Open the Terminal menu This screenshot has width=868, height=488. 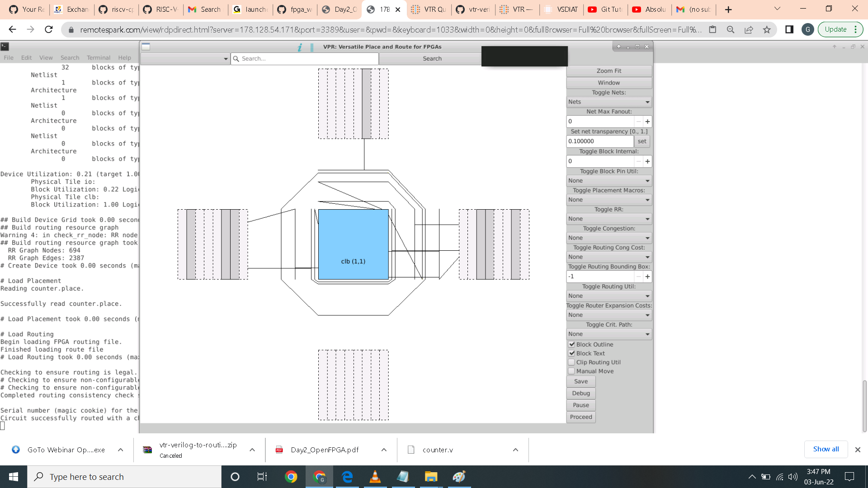point(98,58)
